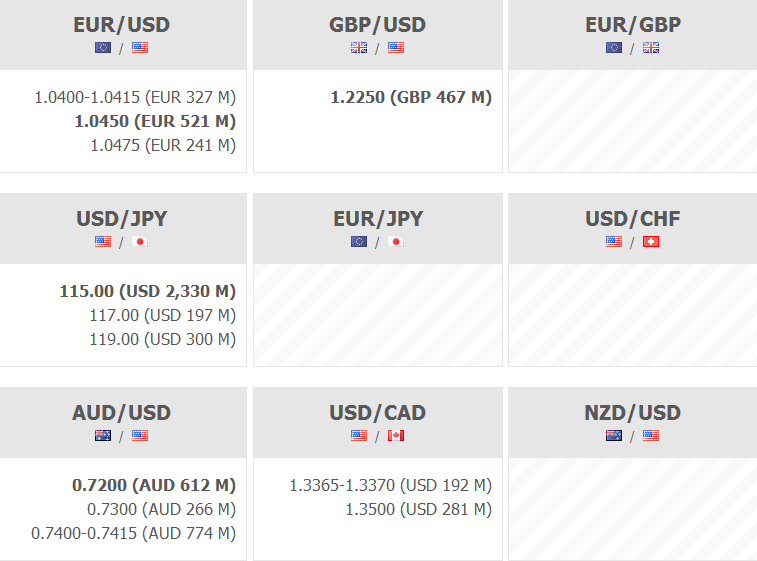Image resolution: width=757 pixels, height=561 pixels.
Task: Click the Swiss flag under USD/CHF heading
Action: 651,241
